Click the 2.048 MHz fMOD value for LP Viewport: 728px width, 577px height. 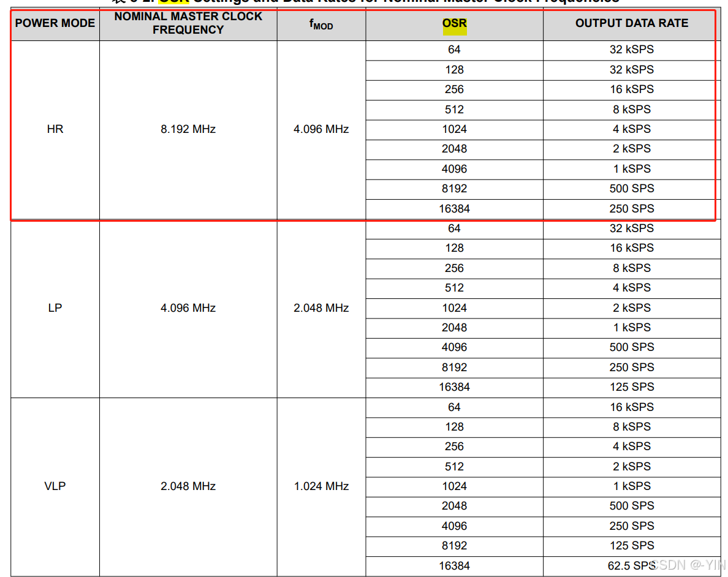pos(321,307)
